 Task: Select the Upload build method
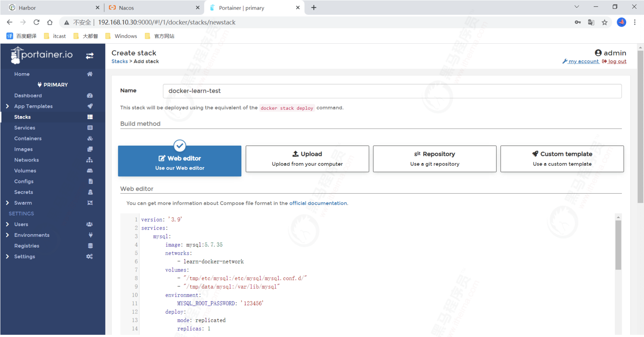[x=307, y=159]
